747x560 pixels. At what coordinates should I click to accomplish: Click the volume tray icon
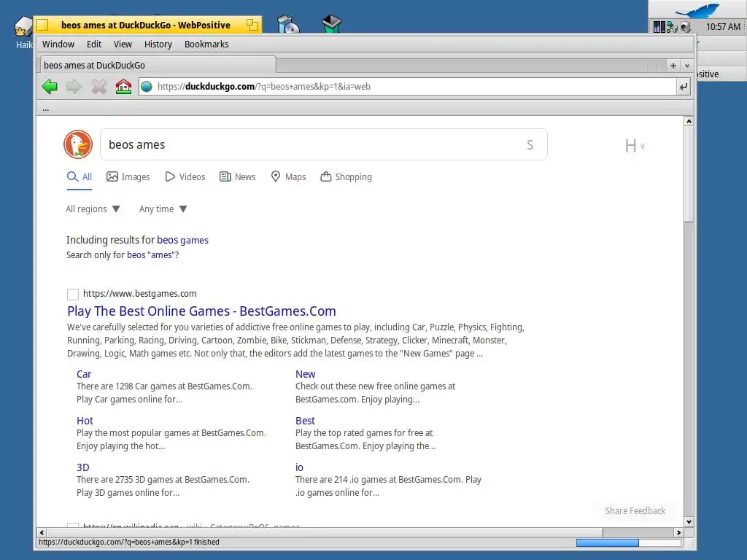[684, 27]
